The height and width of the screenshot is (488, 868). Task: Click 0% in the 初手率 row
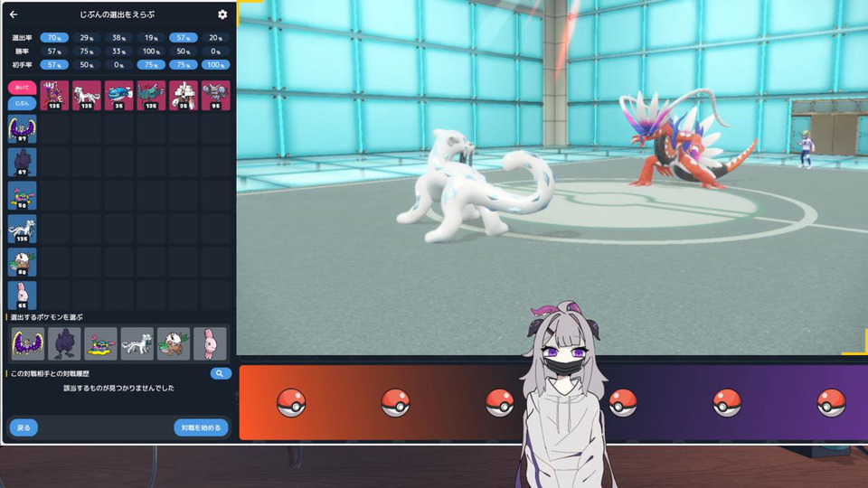click(x=118, y=65)
